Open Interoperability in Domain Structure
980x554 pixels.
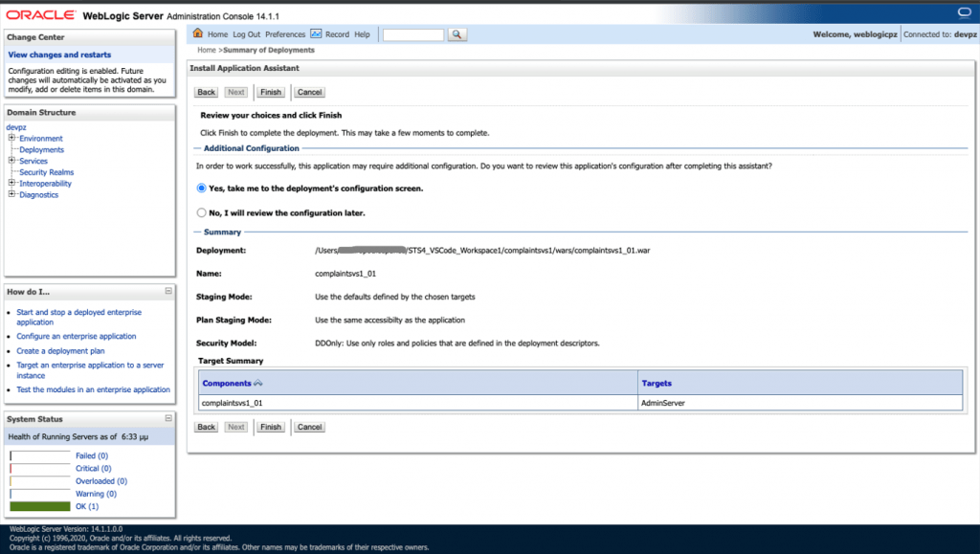(x=45, y=184)
